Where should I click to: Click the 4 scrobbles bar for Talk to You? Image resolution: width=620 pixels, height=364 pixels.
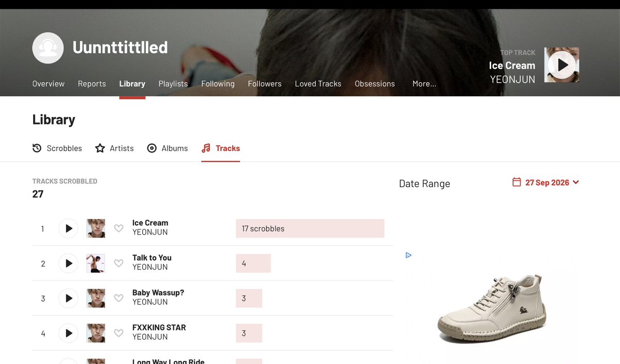(253, 263)
